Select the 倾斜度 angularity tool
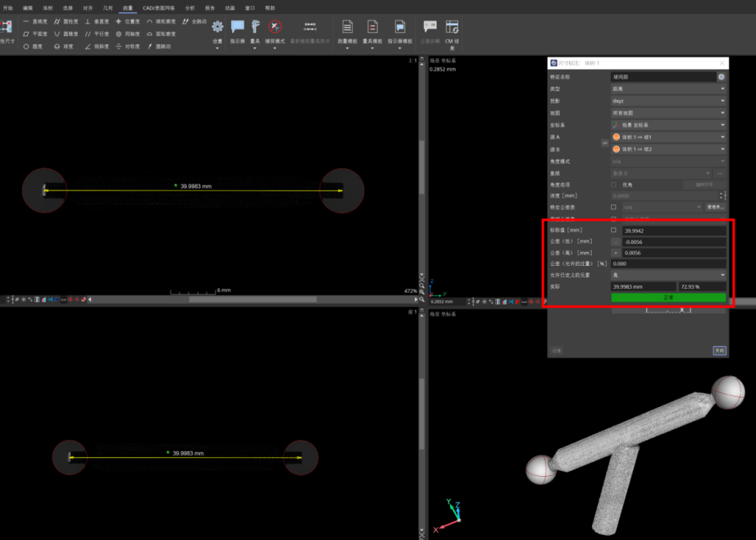This screenshot has height=540, width=756. [x=97, y=47]
